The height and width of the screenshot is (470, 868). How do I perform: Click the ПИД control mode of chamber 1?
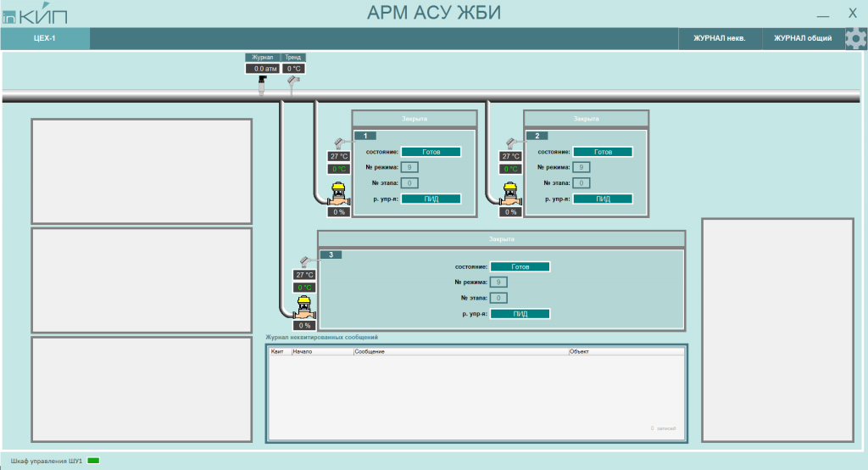tap(431, 199)
